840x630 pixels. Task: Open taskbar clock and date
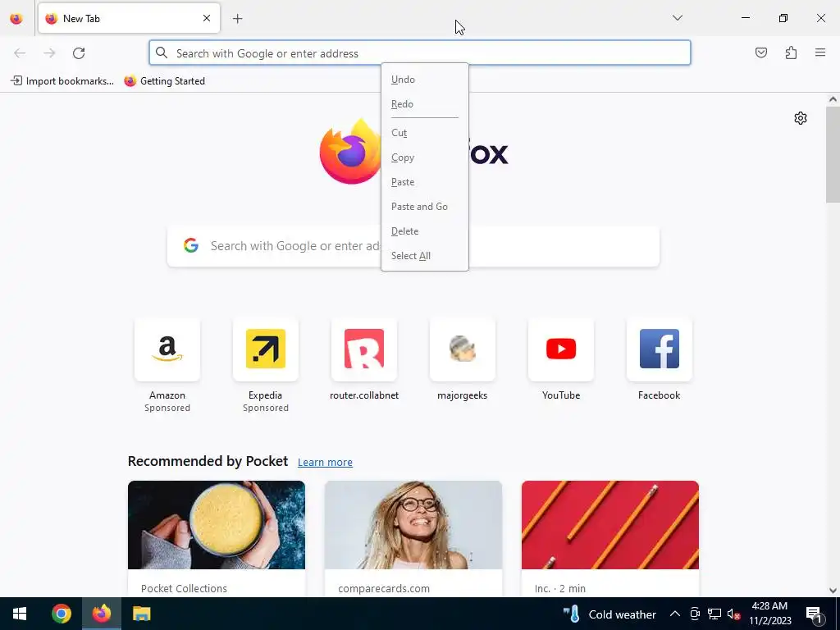click(769, 614)
